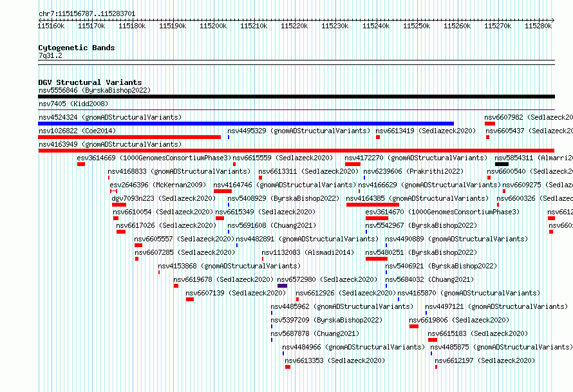Open nsv5691608 (Chuang2021) label

(x=272, y=225)
